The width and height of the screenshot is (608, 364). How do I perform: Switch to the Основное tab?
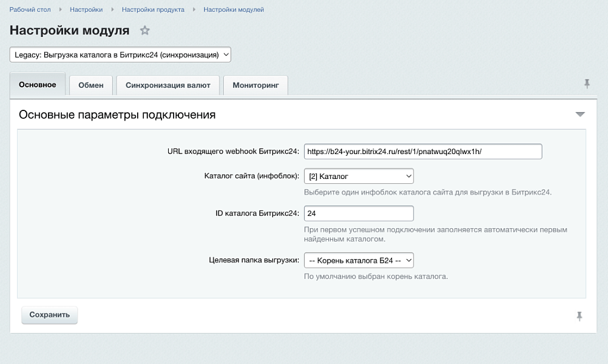coord(38,85)
